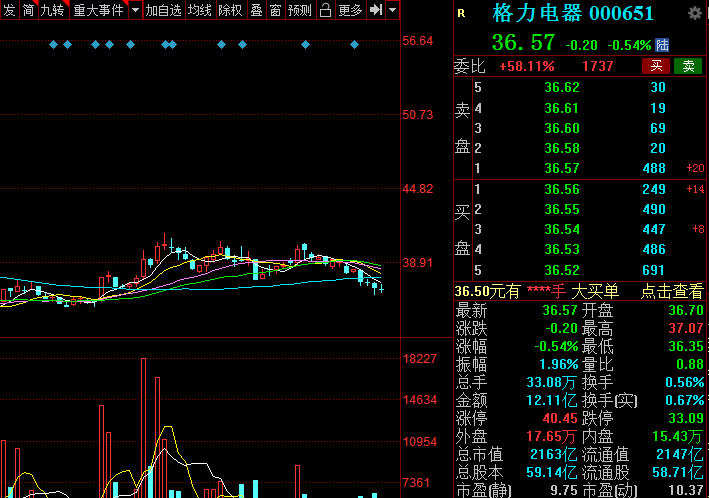Open the quote panel settings gear
Image resolution: width=709 pixels, height=498 pixels.
695,13
